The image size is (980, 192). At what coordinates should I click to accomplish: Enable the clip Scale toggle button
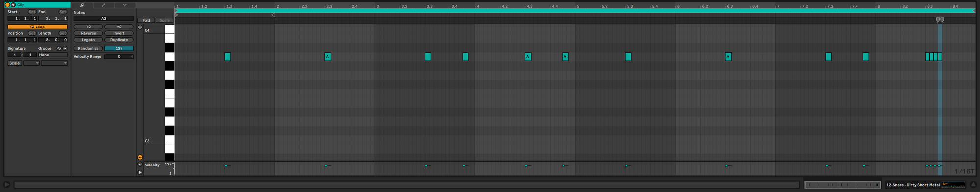[x=15, y=63]
